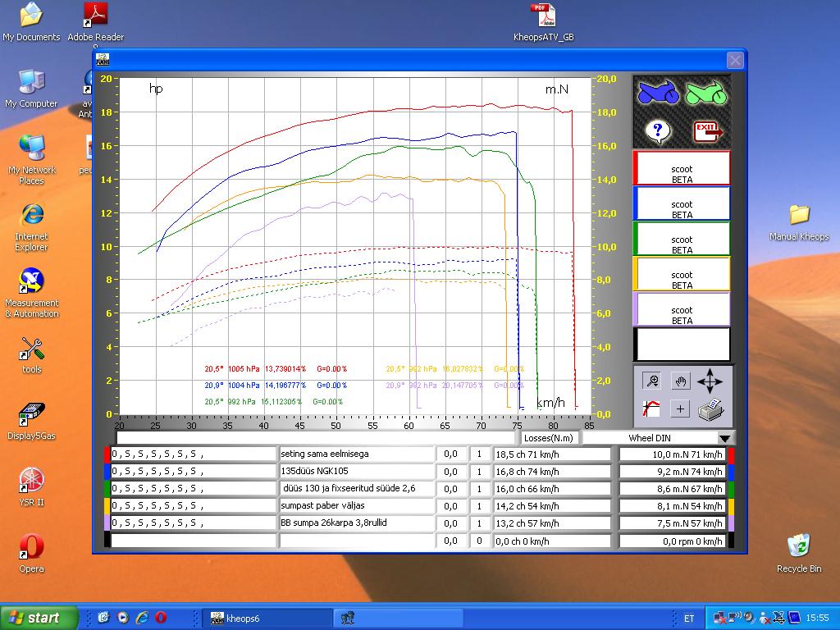840x630 pixels.
Task: Launch Opera from desktop shortcut
Action: pos(31,554)
